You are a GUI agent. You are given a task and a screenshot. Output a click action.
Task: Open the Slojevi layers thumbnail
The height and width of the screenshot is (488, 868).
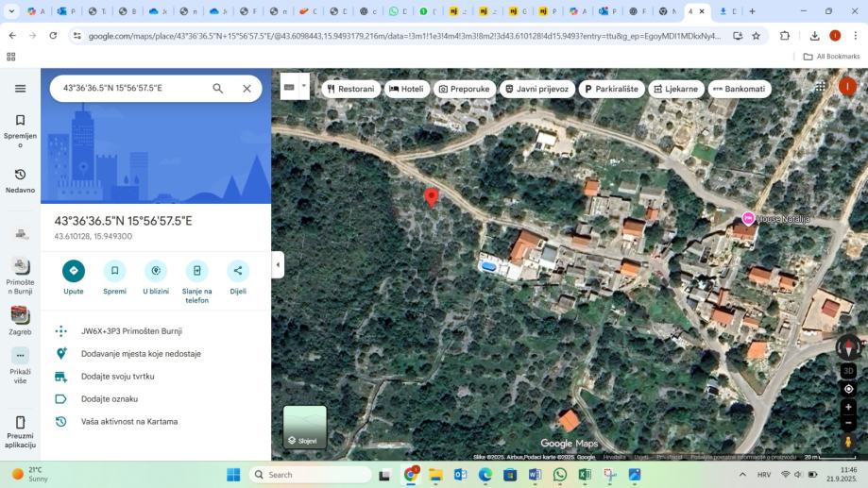[x=304, y=427]
